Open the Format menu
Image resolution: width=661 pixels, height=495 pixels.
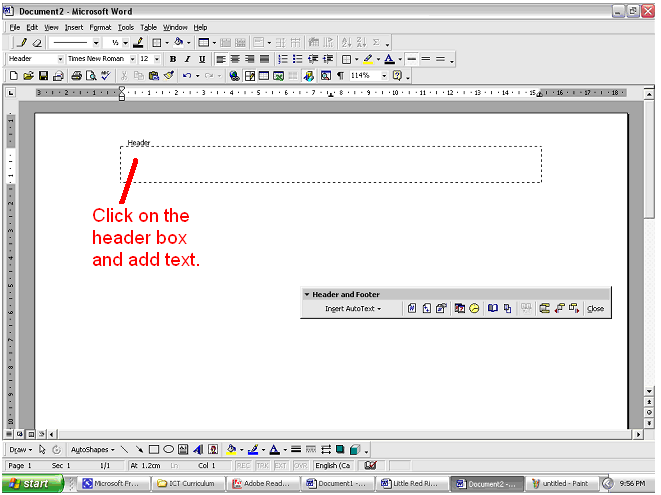coord(100,27)
